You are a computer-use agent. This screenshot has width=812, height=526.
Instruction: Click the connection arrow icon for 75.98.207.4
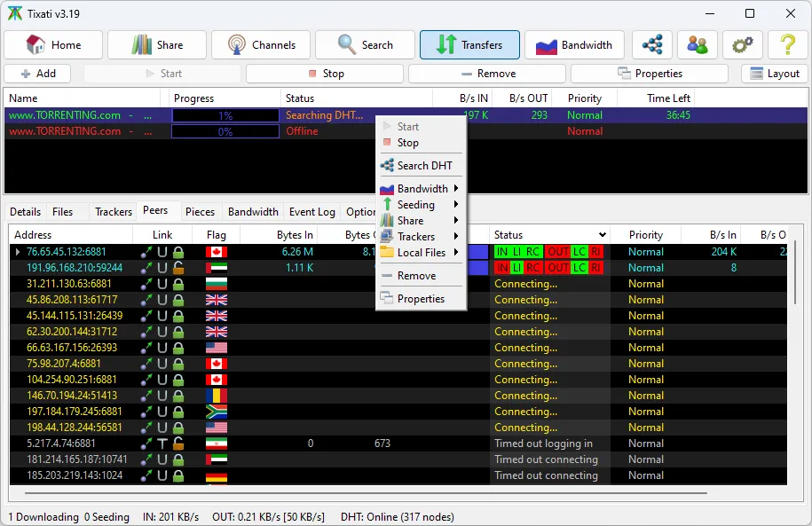[146, 364]
